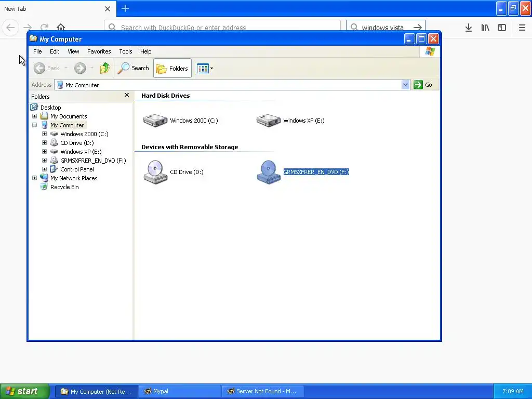The image size is (532, 399).
Task: Expand the Address bar dropdown
Action: pyautogui.click(x=405, y=85)
